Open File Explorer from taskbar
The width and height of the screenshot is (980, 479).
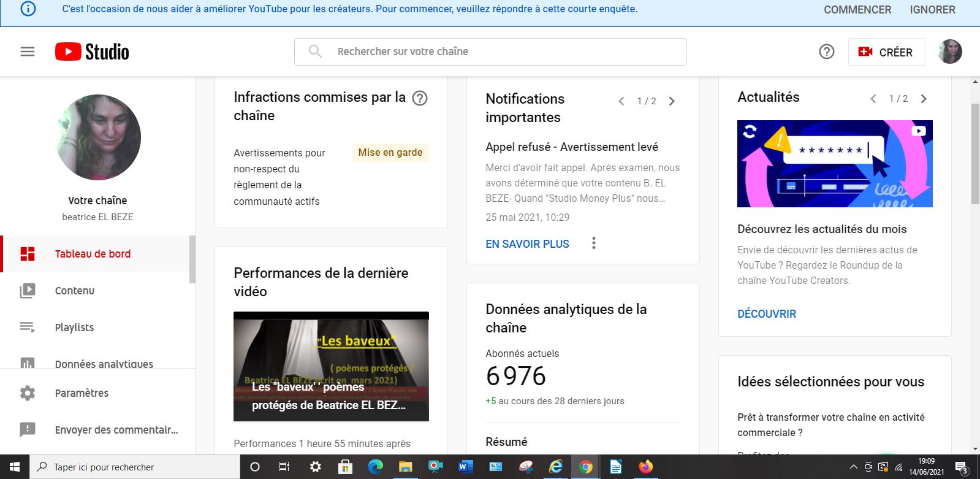pos(405,467)
